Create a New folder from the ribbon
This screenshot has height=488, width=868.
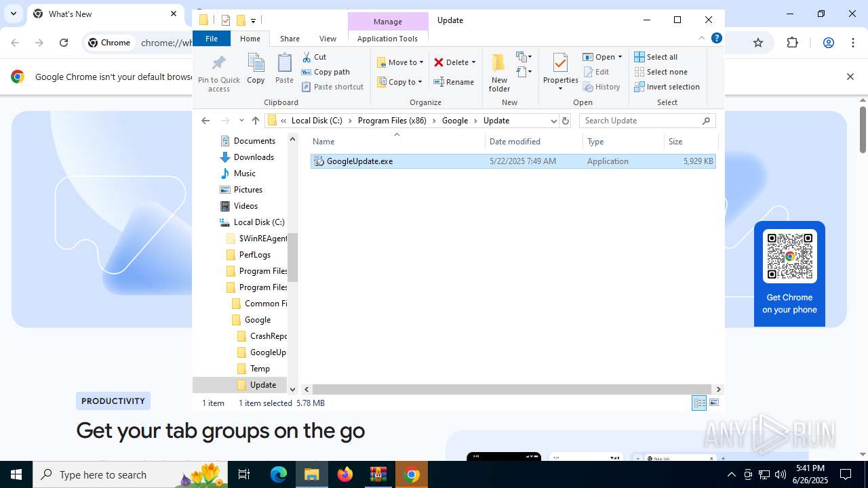click(x=499, y=73)
